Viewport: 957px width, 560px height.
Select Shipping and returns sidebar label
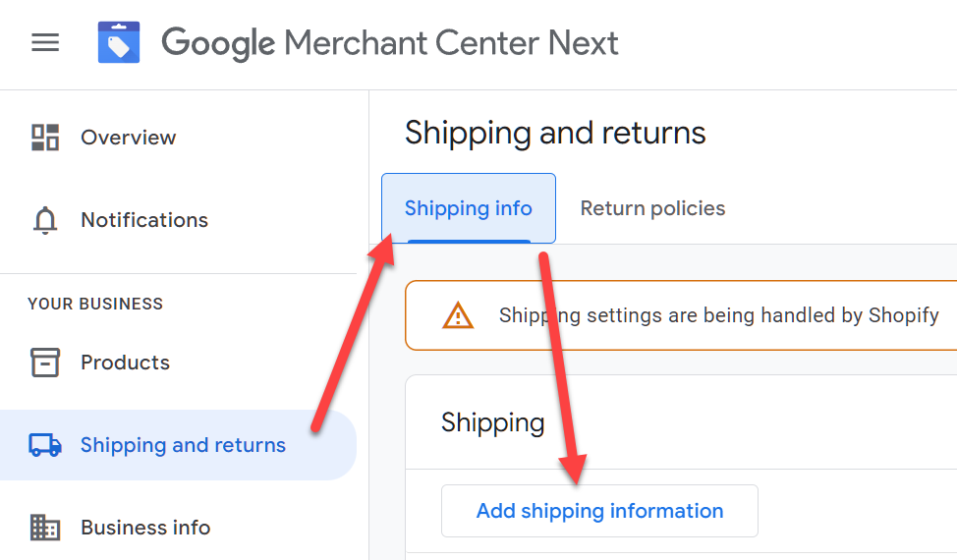click(x=183, y=445)
